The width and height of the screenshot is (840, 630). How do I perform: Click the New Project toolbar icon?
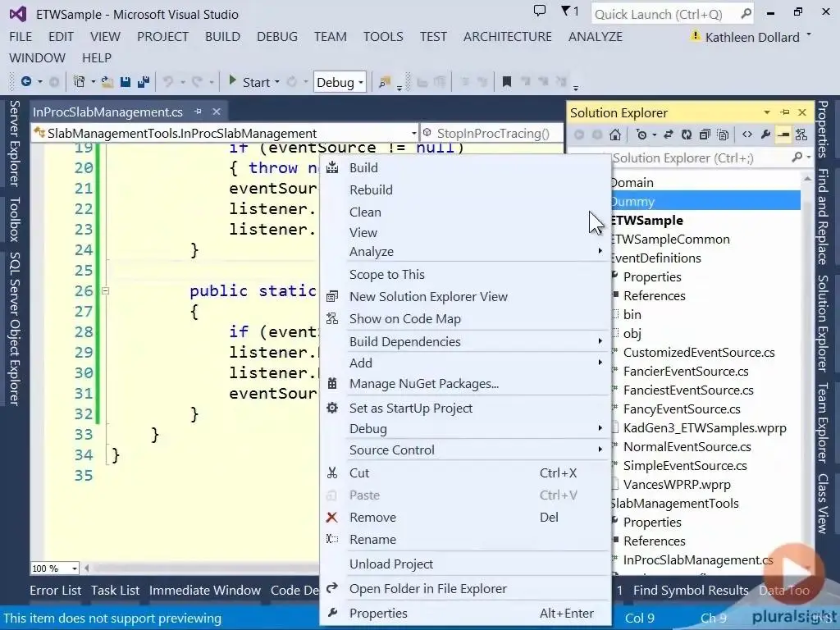tap(80, 82)
